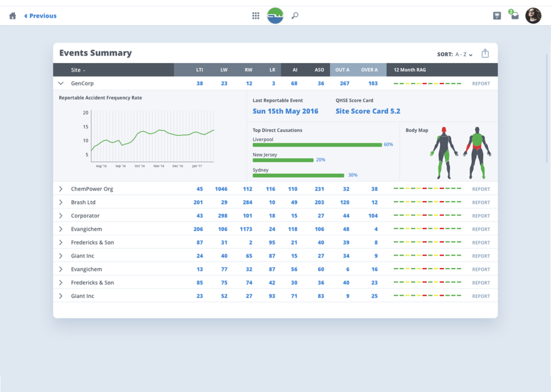Click the Brash Ltd site name

coord(83,203)
